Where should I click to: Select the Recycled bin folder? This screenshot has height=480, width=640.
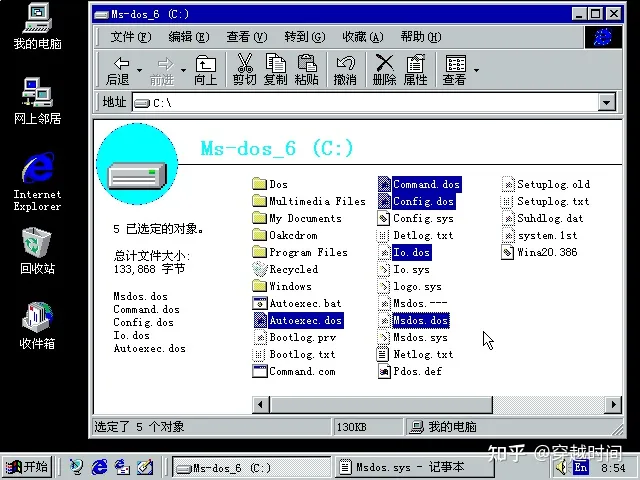pos(285,269)
